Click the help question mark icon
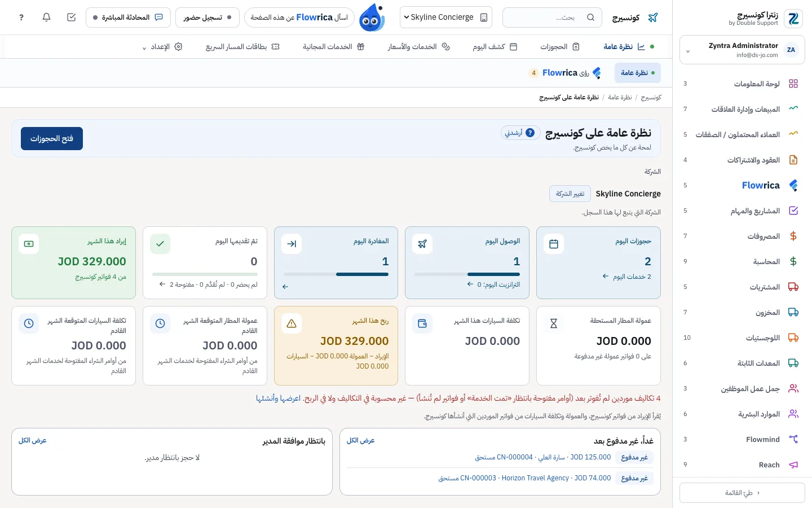Screen dimensions: 812x508 pos(21,17)
